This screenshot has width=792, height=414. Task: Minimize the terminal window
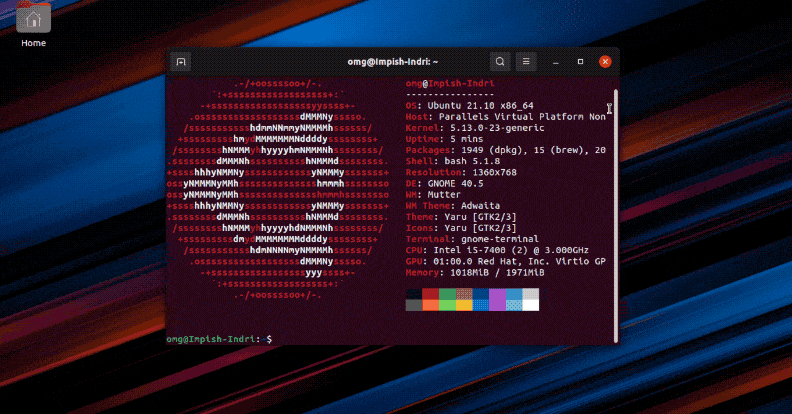(556, 62)
